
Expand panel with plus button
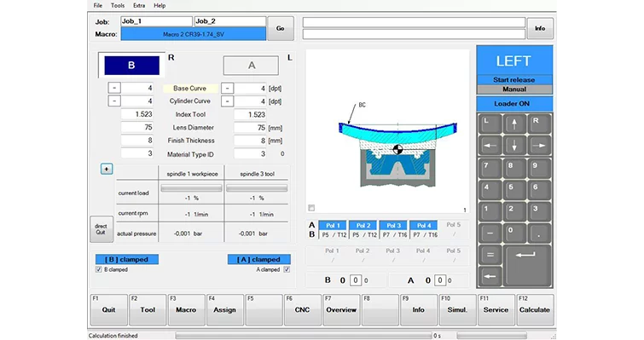point(107,169)
